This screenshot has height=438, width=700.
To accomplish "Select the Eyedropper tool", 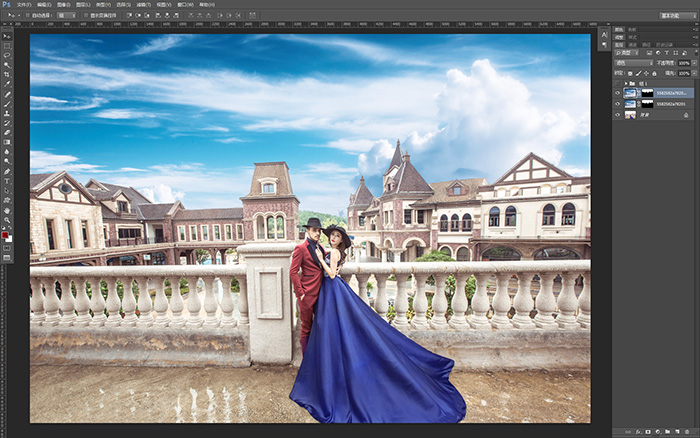I will pos(7,84).
